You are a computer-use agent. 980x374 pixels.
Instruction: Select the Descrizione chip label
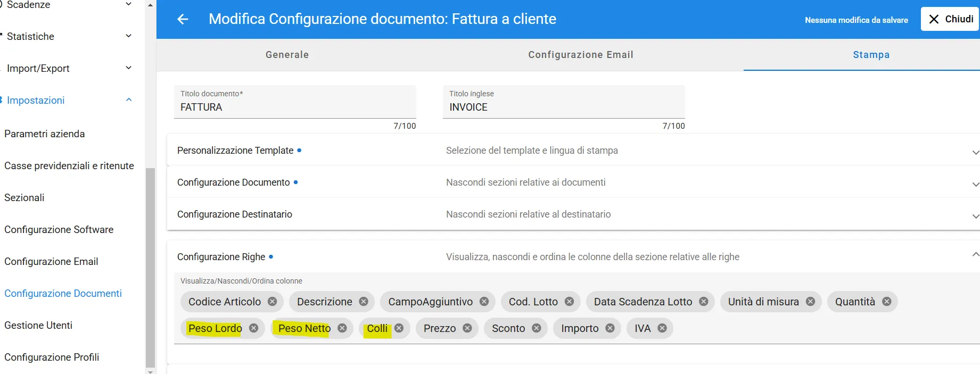pyautogui.click(x=325, y=302)
